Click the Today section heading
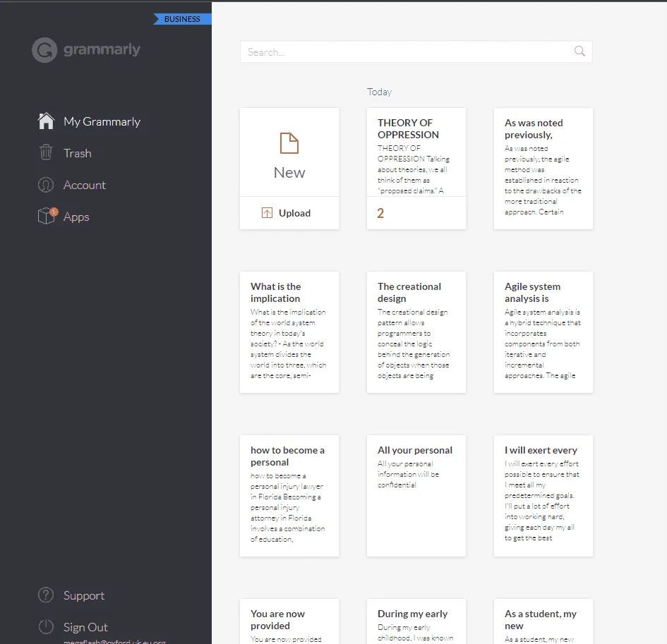This screenshot has width=667, height=644. click(379, 92)
